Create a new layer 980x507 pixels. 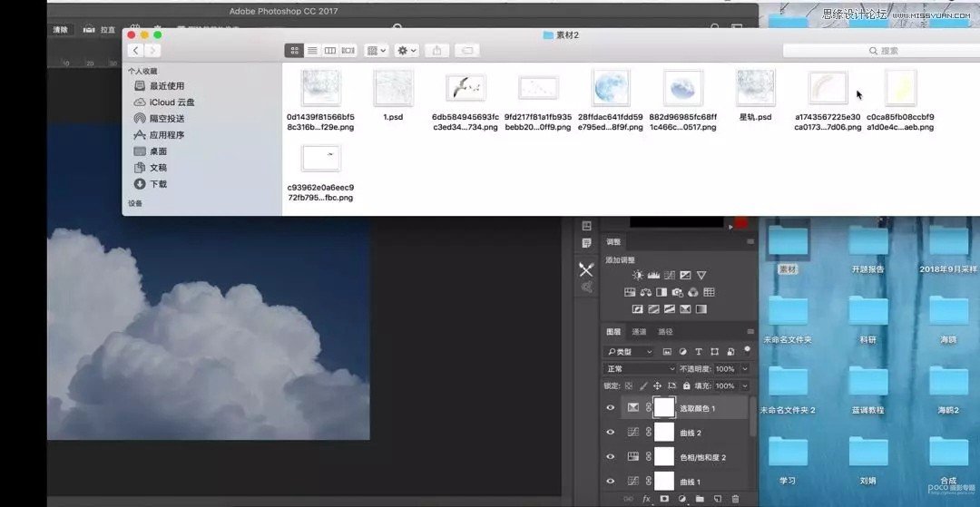pyautogui.click(x=718, y=500)
